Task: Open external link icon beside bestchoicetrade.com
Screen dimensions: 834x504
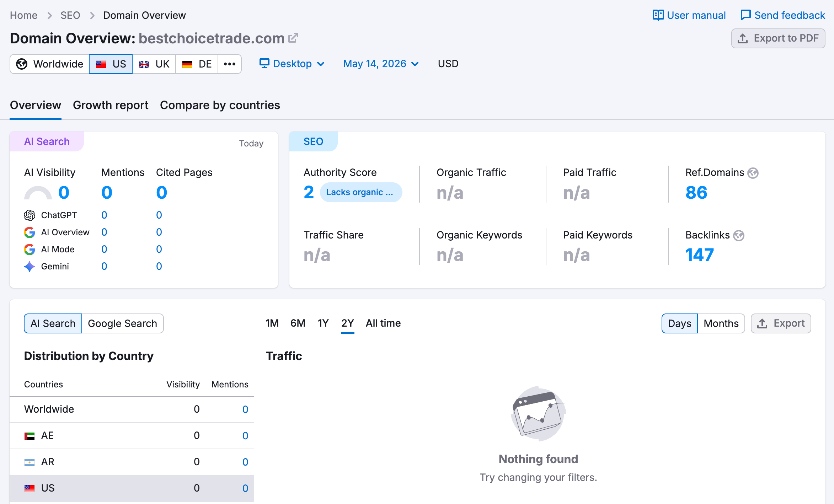Action: (x=293, y=38)
